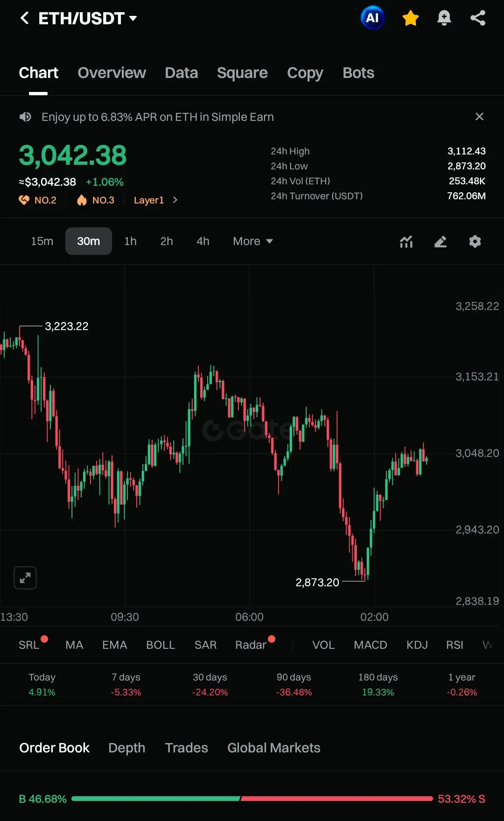504x821 pixels.
Task: Switch to the Overview tab
Action: click(112, 73)
